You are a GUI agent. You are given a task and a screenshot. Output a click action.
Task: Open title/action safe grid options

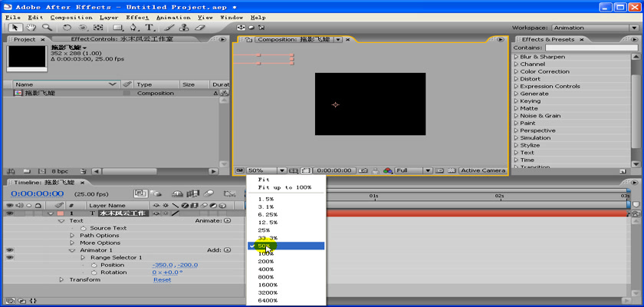pos(293,170)
